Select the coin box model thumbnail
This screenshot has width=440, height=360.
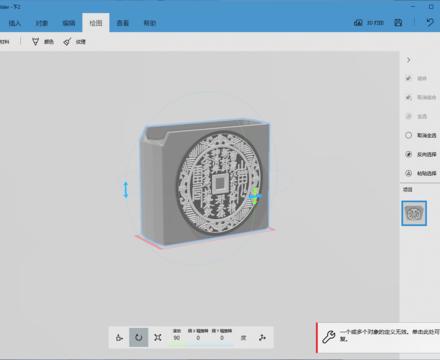pos(414,213)
